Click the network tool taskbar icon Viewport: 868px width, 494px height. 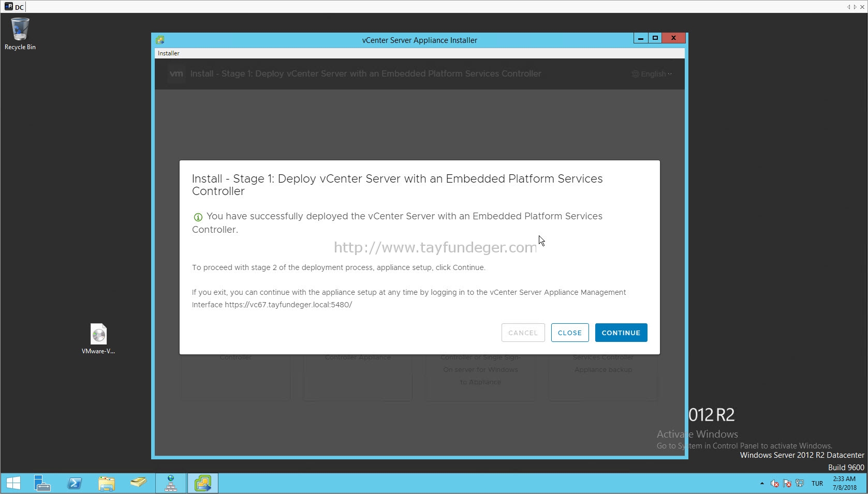point(171,483)
